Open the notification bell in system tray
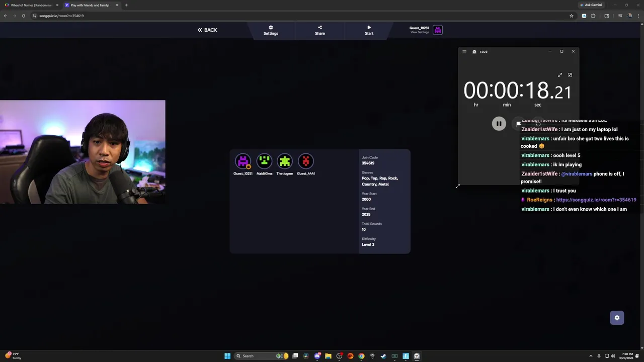The width and height of the screenshot is (644, 362). click(x=638, y=356)
